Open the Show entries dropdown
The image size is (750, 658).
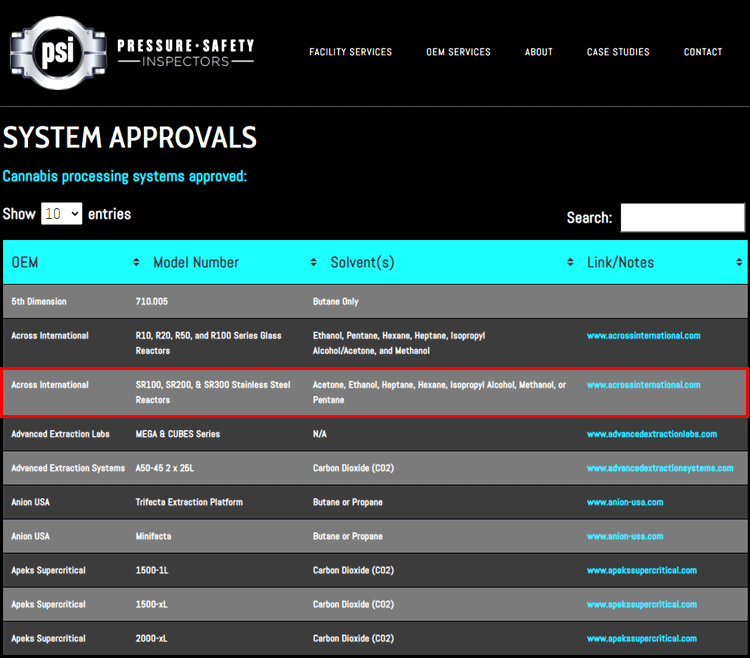pyautogui.click(x=61, y=214)
